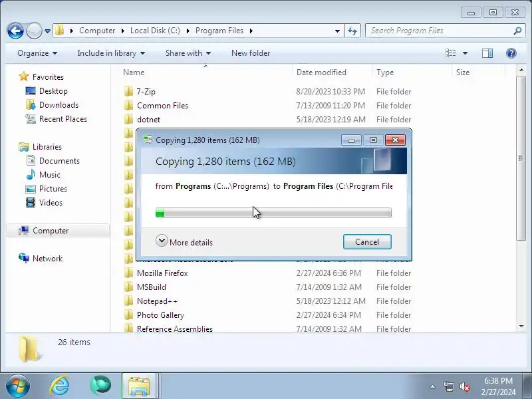Click the file list vertical scrollbar thumb
Screen dimensions: 532x399
(x=521, y=158)
